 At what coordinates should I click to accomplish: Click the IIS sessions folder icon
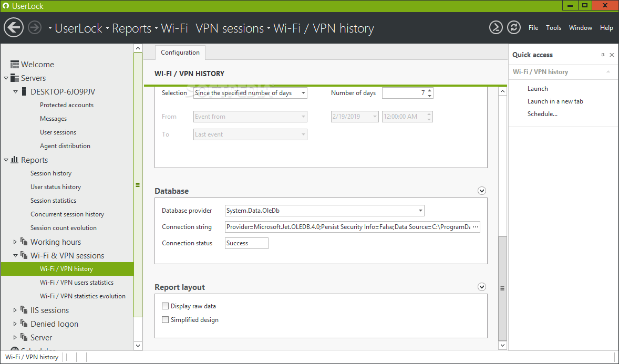tap(24, 310)
